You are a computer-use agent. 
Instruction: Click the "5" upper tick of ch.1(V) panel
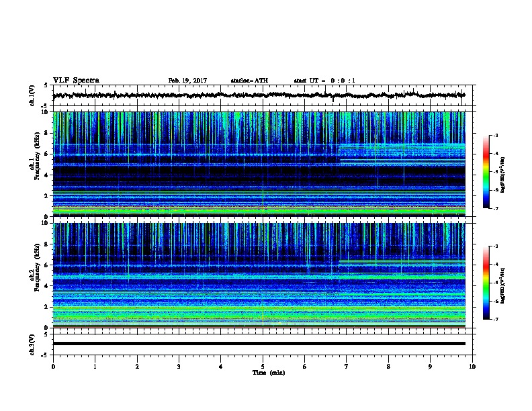[46, 85]
